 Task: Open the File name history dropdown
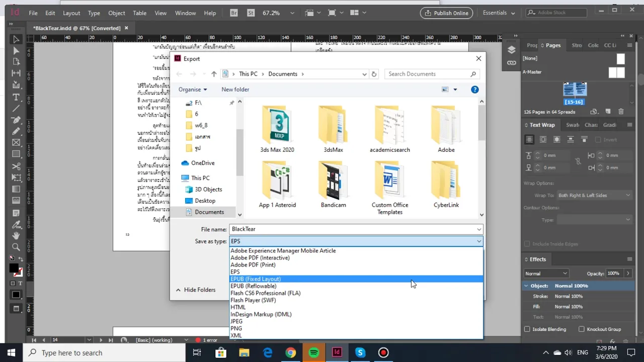pyautogui.click(x=479, y=229)
